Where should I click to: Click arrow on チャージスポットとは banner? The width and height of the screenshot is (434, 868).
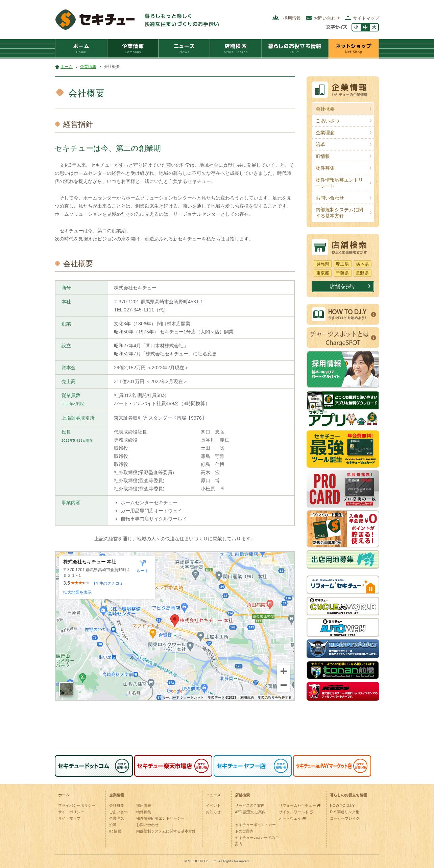coord(373,337)
